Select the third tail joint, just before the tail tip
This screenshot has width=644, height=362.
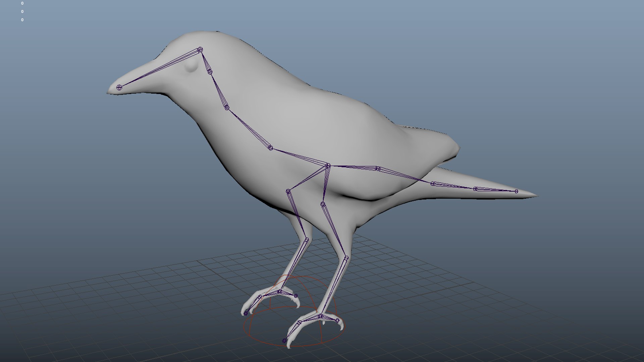click(475, 189)
